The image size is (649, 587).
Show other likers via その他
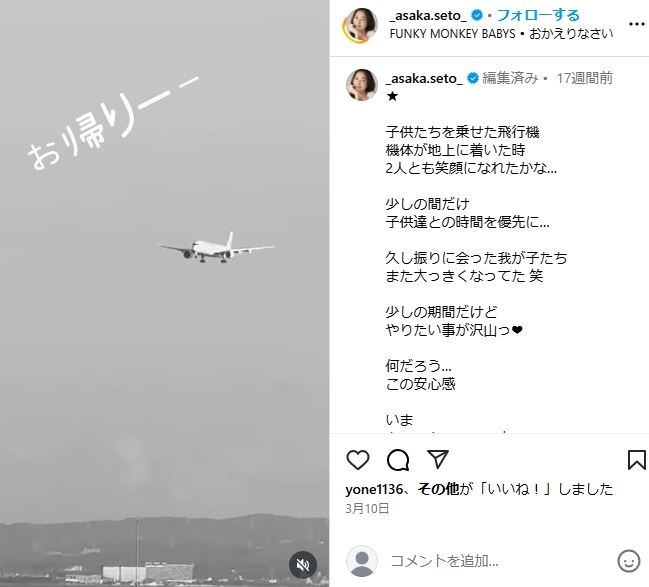click(438, 489)
